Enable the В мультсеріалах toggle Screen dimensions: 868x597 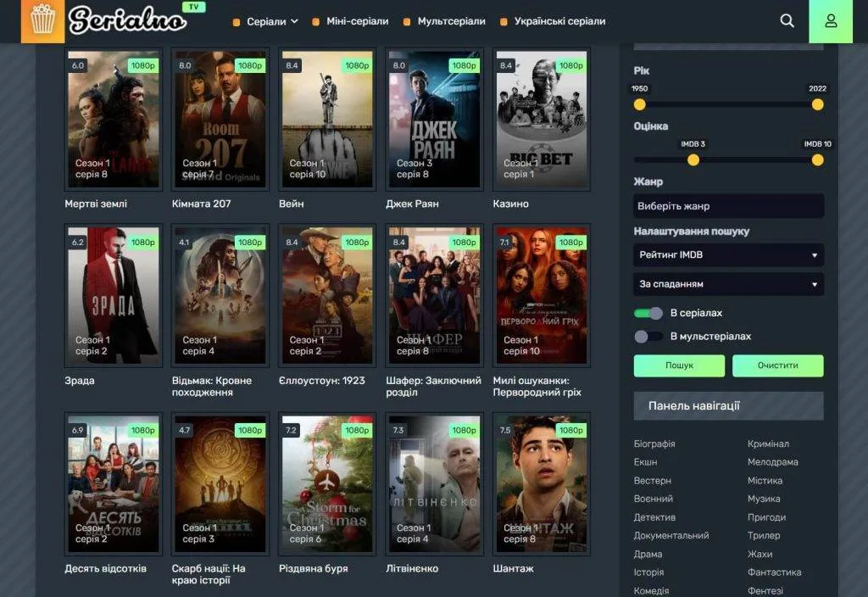pos(648,336)
